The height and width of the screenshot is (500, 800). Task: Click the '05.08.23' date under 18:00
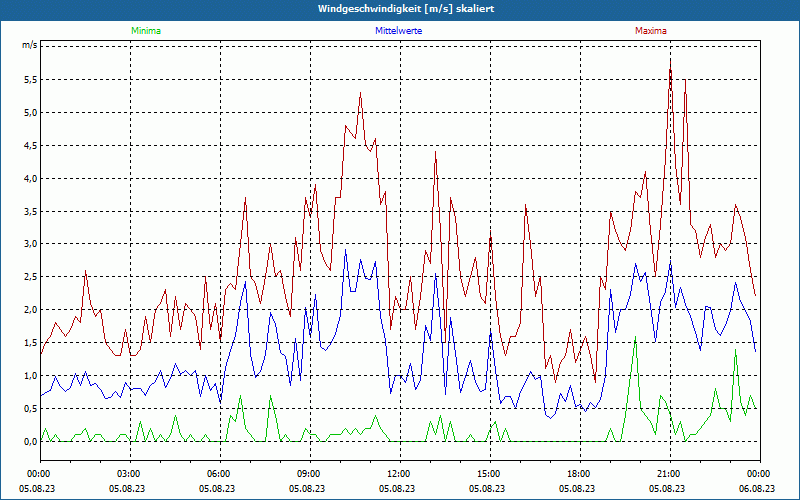[577, 489]
